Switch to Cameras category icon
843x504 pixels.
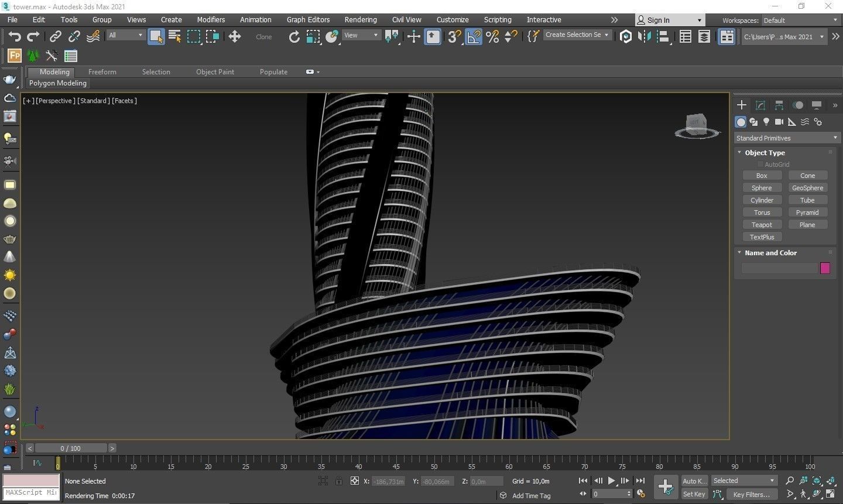click(x=779, y=122)
